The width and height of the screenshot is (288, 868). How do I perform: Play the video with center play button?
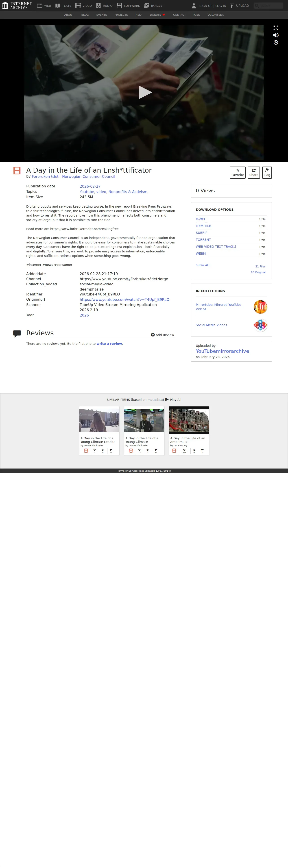[x=145, y=92]
